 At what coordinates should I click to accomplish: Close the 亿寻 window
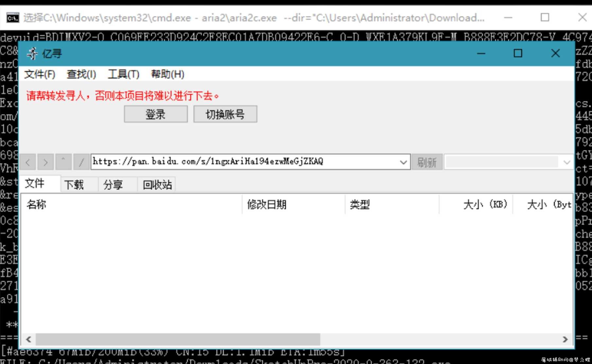[555, 53]
